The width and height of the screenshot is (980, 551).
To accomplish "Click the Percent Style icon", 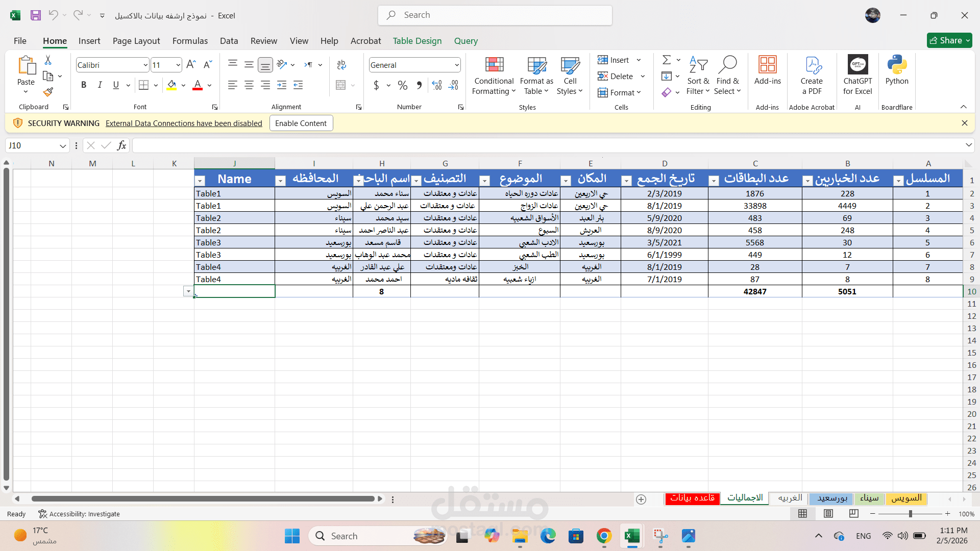I will 402,85.
